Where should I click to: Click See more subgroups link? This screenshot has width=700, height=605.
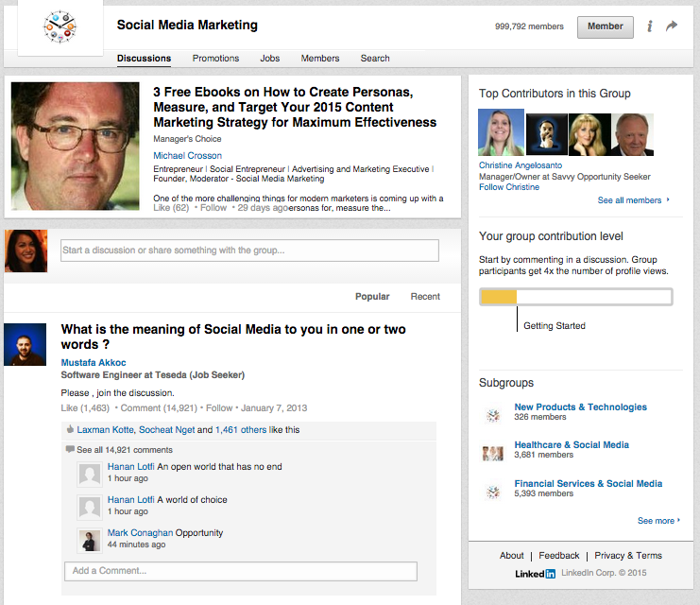coord(658,521)
